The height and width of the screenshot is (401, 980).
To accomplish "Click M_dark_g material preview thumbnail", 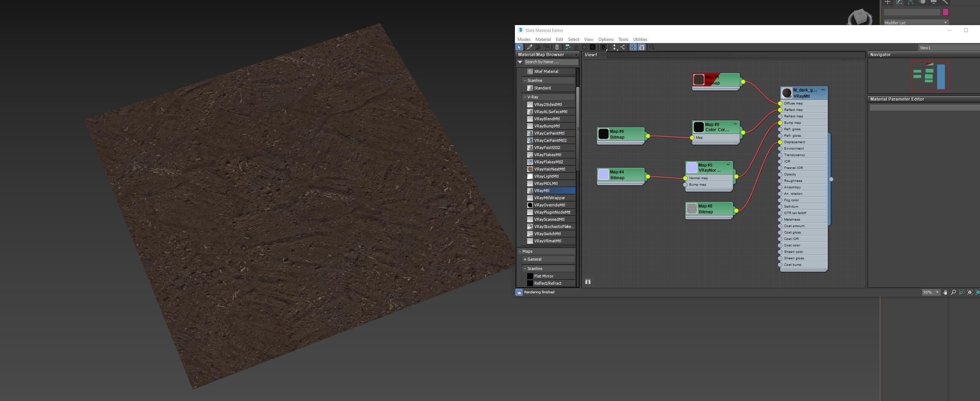I will point(787,93).
